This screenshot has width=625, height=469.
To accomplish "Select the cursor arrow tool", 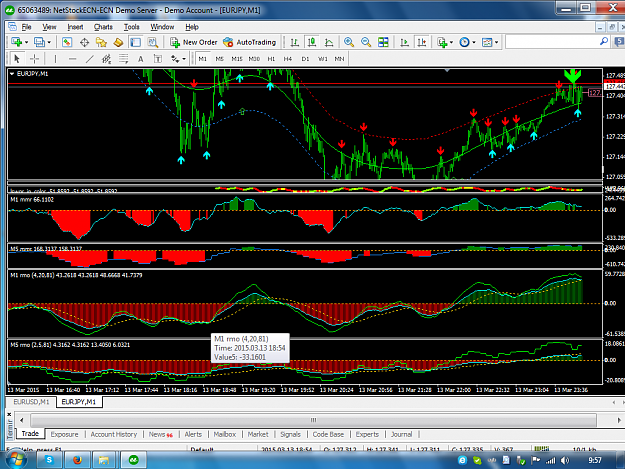I will (17, 59).
